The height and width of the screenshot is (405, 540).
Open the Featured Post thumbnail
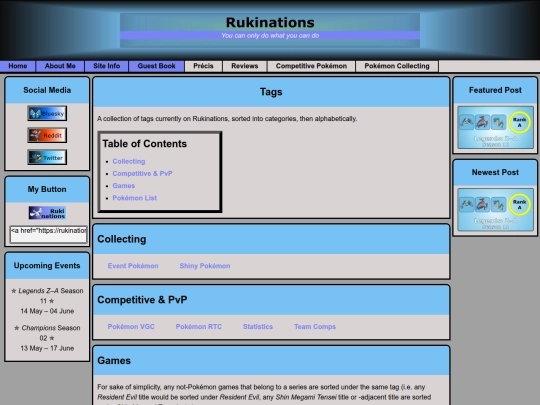coord(495,127)
